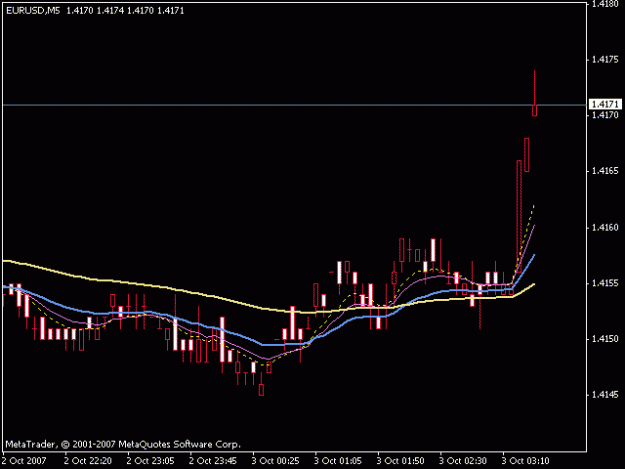Image resolution: width=625 pixels, height=469 pixels.
Task: Click the 1.4145 price axis label
Action: [x=605, y=395]
